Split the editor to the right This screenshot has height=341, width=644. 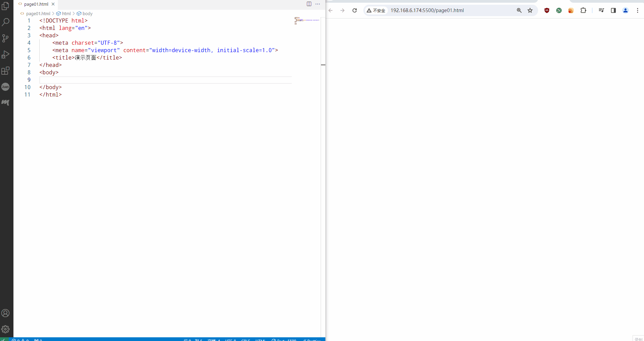(309, 4)
